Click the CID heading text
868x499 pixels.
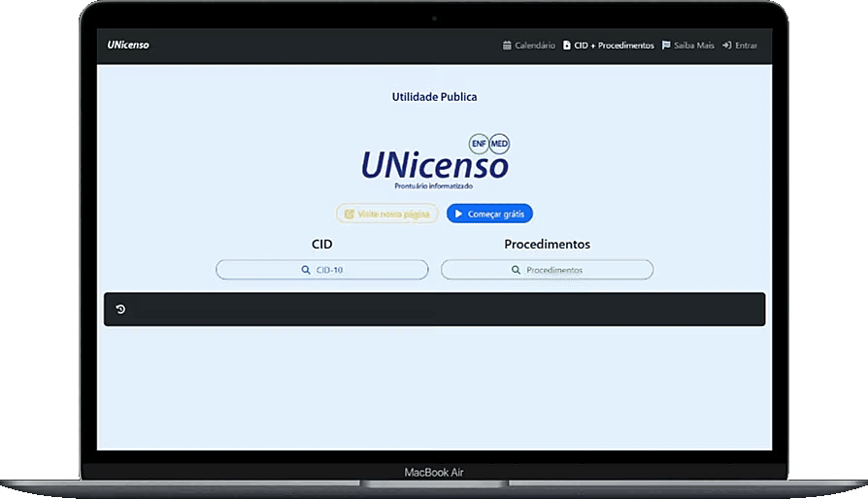(x=322, y=244)
